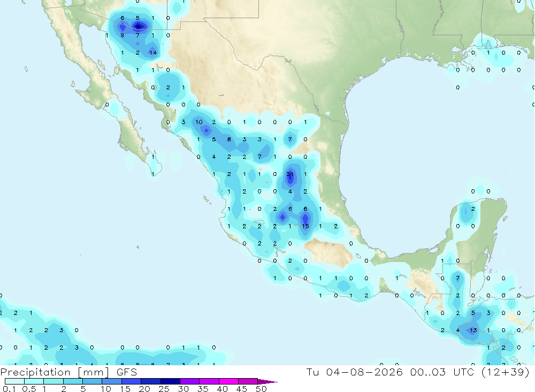Viewport: 535px width, 392px height.
Task: Click the 'GFS' model label
Action: click(x=127, y=372)
